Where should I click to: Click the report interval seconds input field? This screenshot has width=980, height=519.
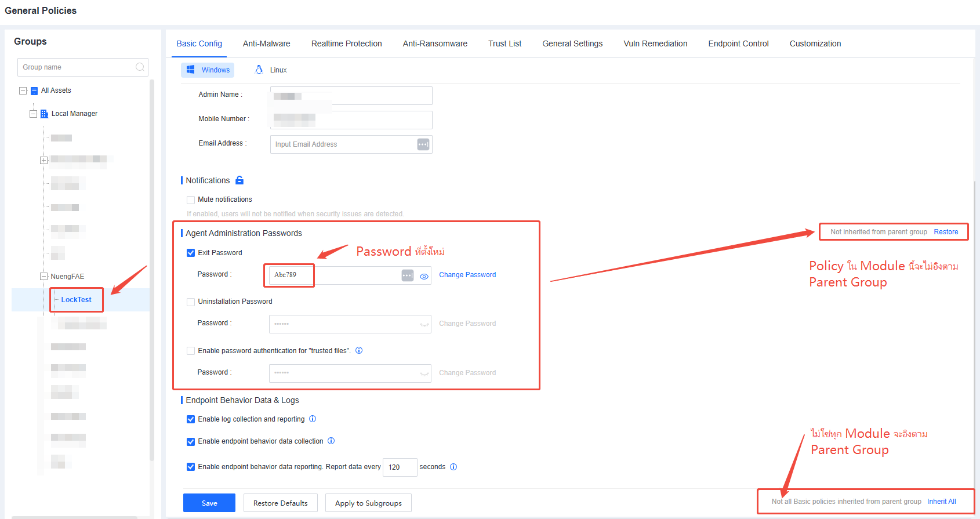point(400,467)
